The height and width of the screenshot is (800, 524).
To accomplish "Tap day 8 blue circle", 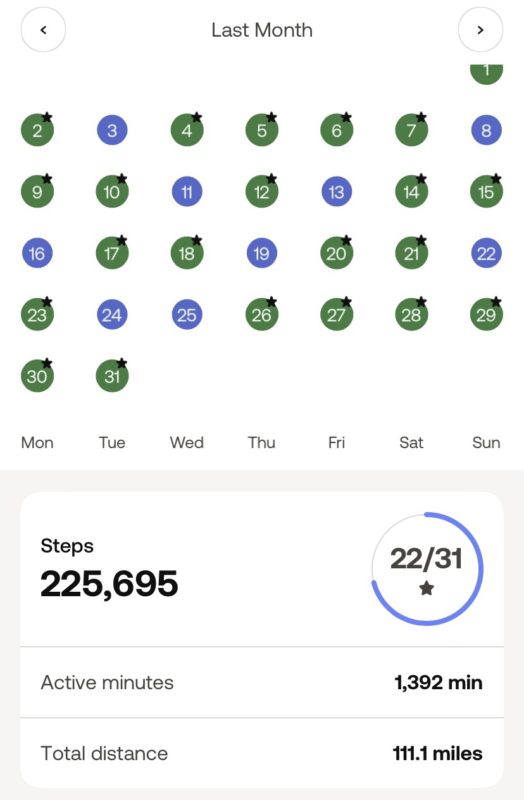I will (486, 131).
